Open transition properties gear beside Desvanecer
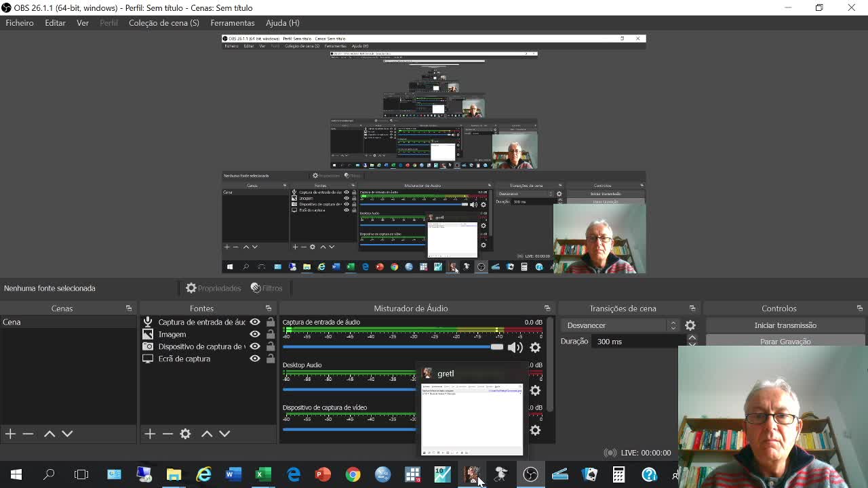Image resolution: width=868 pixels, height=488 pixels. [690, 325]
